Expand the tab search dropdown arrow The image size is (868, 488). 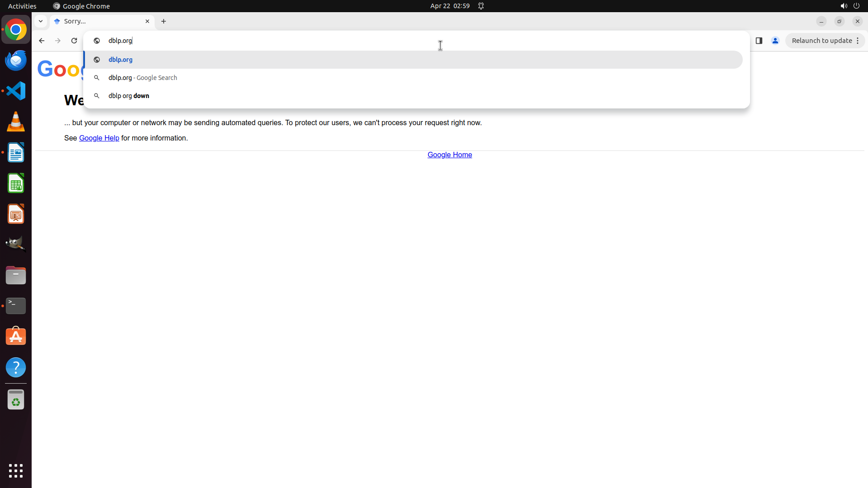coord(41,21)
